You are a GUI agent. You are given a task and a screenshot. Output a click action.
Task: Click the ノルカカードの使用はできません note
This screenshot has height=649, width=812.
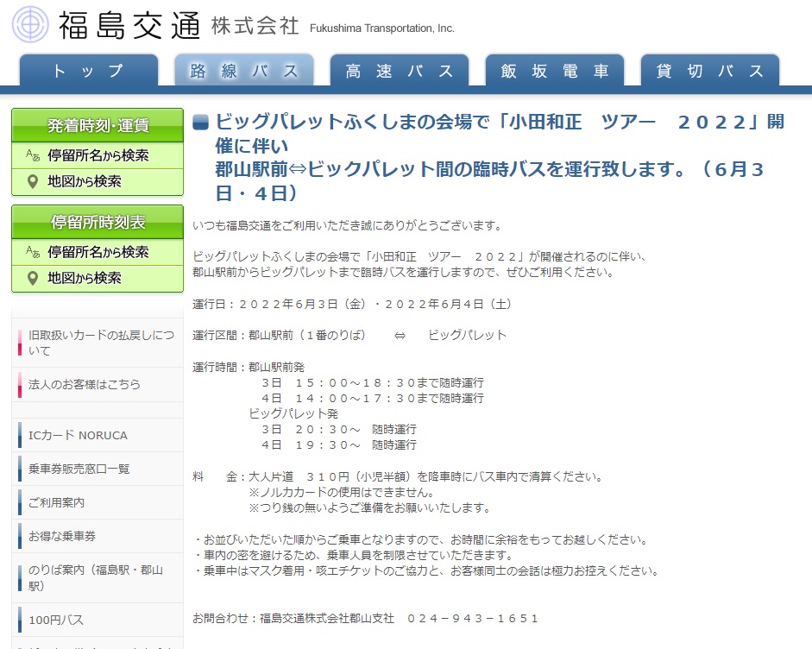click(x=341, y=492)
